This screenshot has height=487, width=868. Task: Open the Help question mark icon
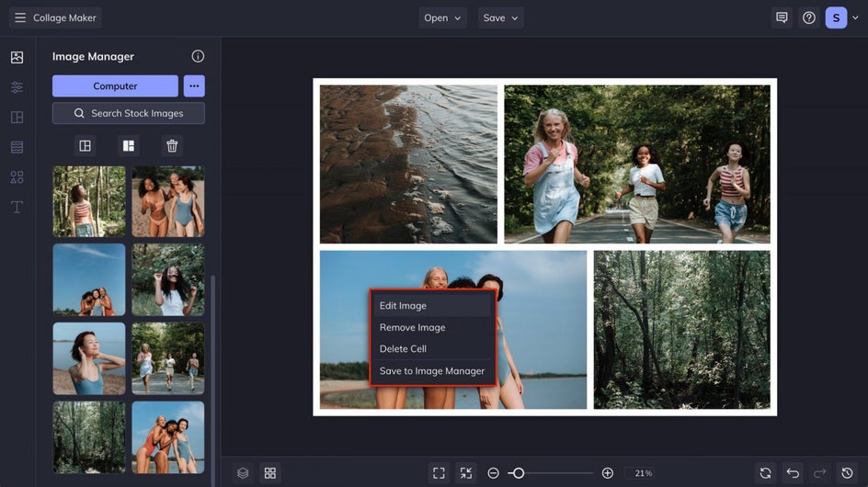point(809,17)
